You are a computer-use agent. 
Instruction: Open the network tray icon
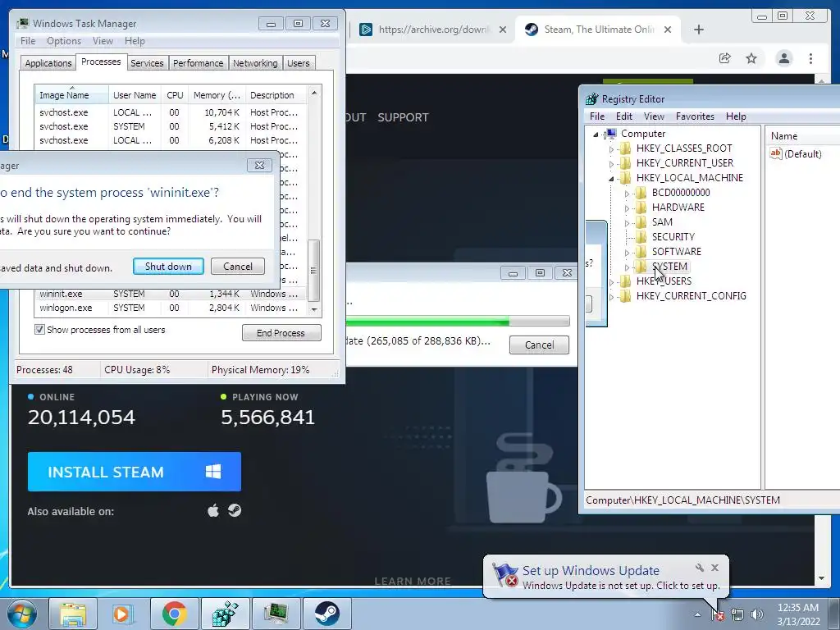tap(737, 614)
